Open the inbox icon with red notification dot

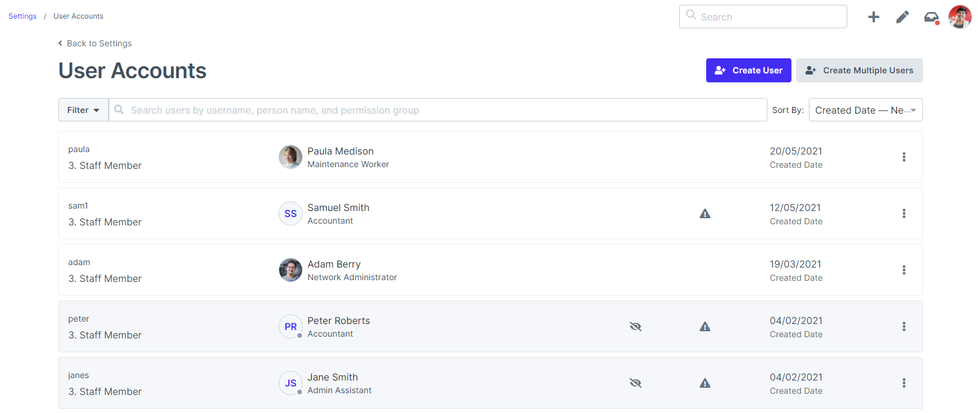(x=931, y=17)
